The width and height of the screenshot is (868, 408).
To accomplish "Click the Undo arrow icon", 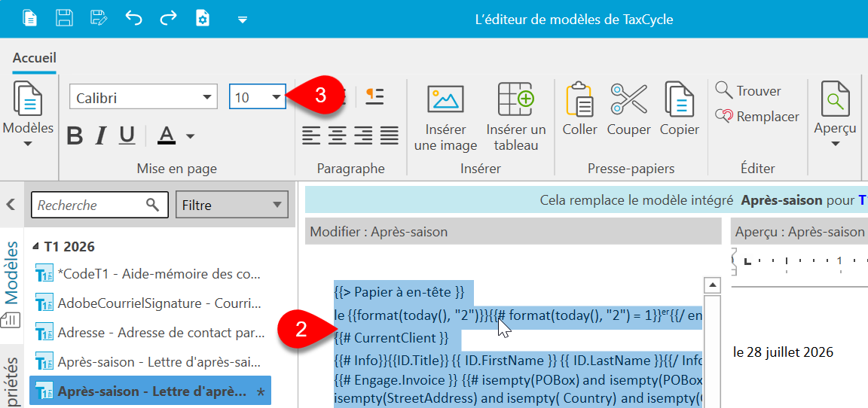I will (133, 18).
